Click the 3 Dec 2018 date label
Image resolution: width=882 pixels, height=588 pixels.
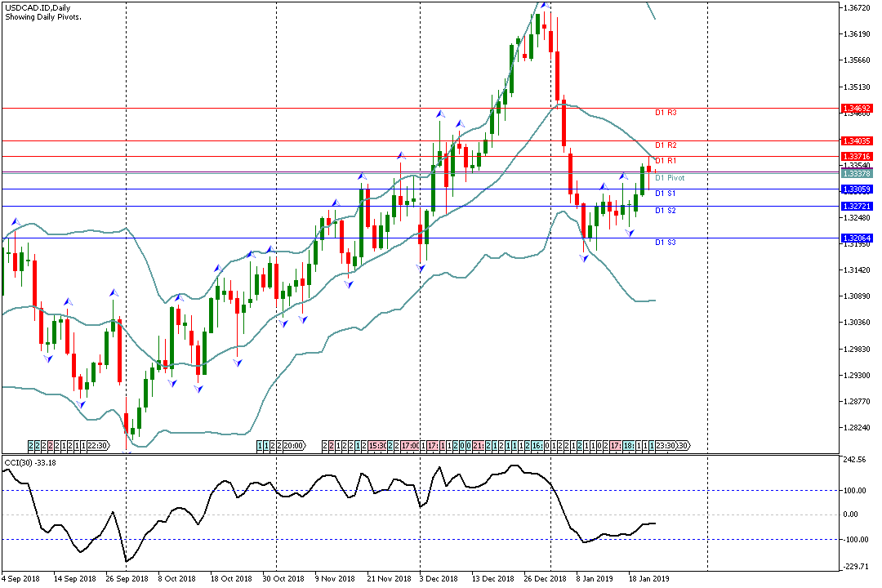439,579
